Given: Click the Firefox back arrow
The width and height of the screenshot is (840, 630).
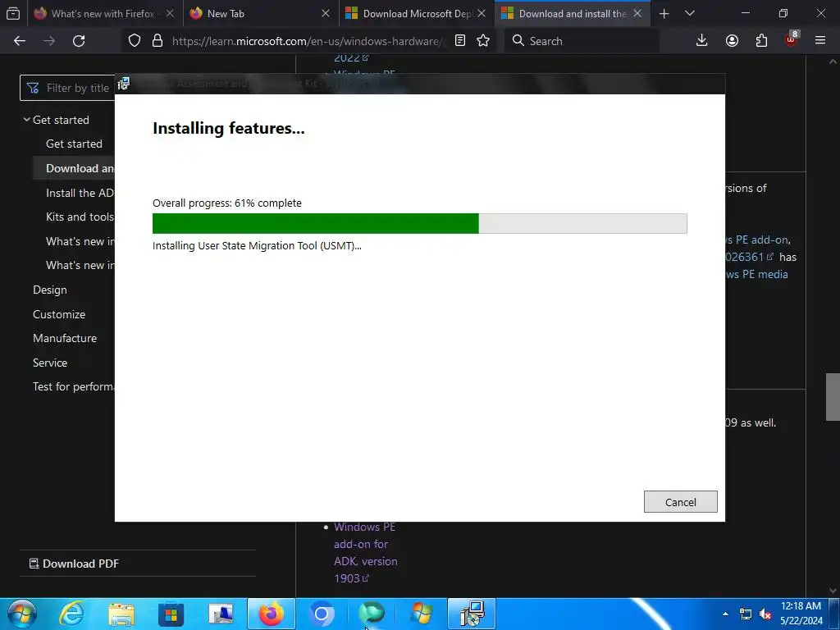Looking at the screenshot, I should [20, 41].
